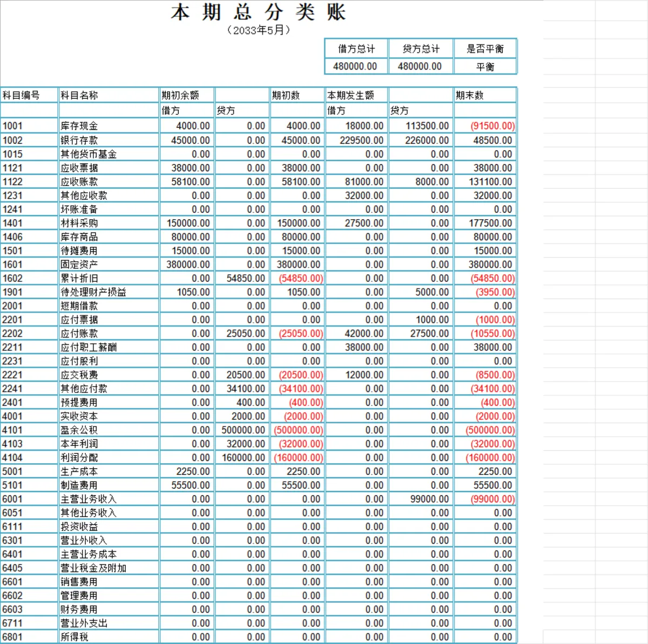Click 主营业务收入 period credit 99000.00
Image resolution: width=648 pixels, height=644 pixels.
click(x=429, y=499)
